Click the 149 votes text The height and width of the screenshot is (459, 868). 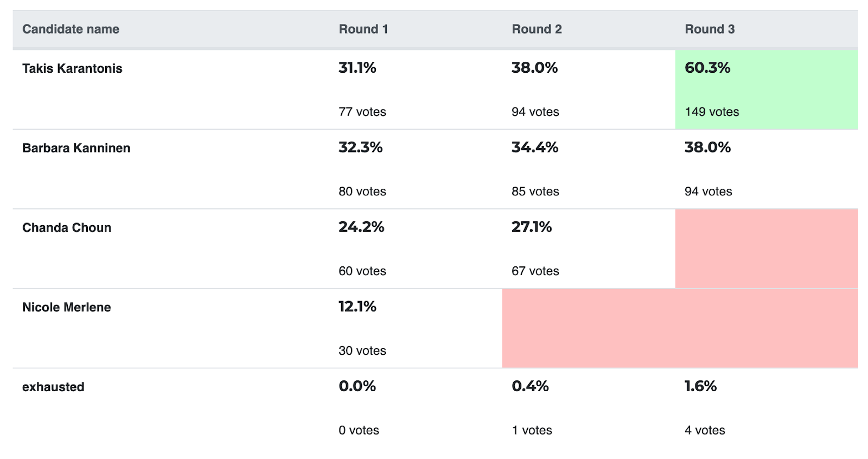pyautogui.click(x=712, y=112)
